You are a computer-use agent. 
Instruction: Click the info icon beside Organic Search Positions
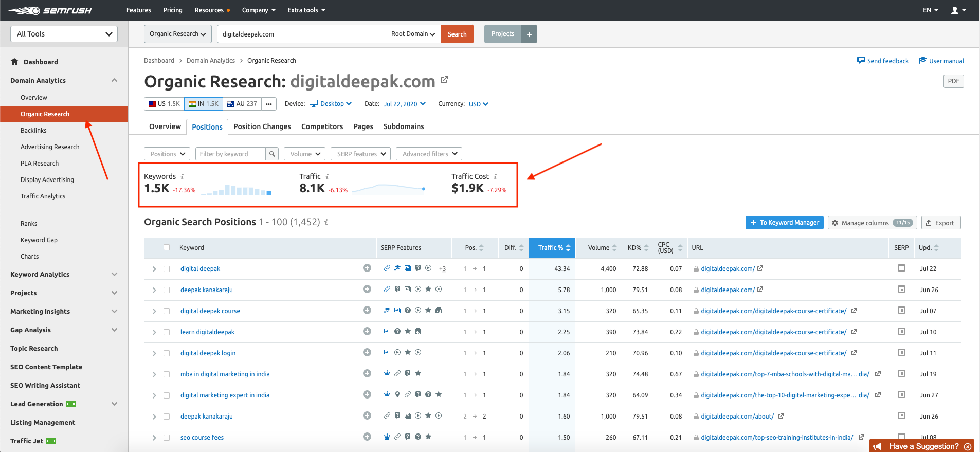[x=326, y=222]
